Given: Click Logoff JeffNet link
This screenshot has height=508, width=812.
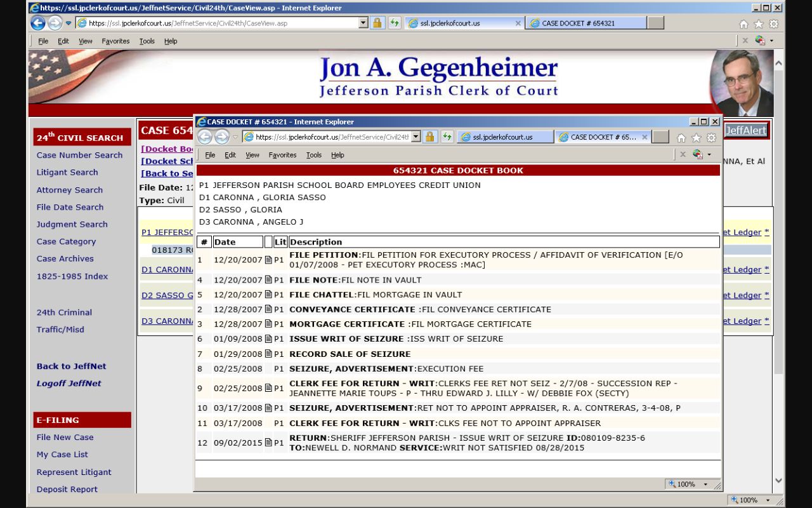Looking at the screenshot, I should (x=69, y=384).
